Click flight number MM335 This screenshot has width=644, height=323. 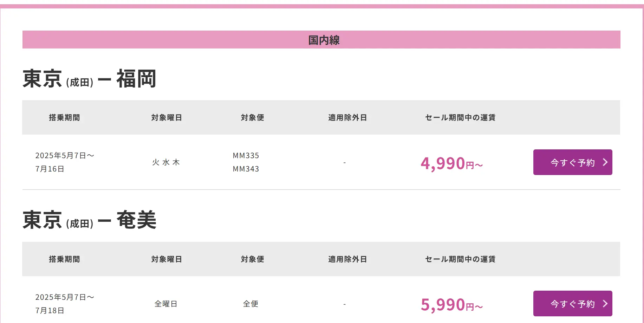246,155
